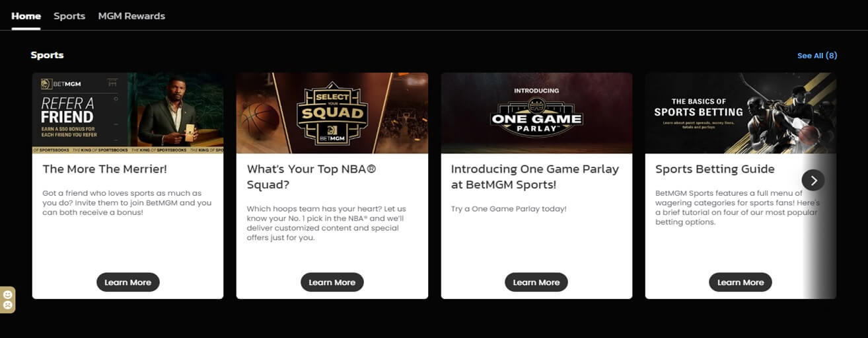Screen dimensions: 868x338
Task: Switch to the Sports tab
Action: coord(69,16)
